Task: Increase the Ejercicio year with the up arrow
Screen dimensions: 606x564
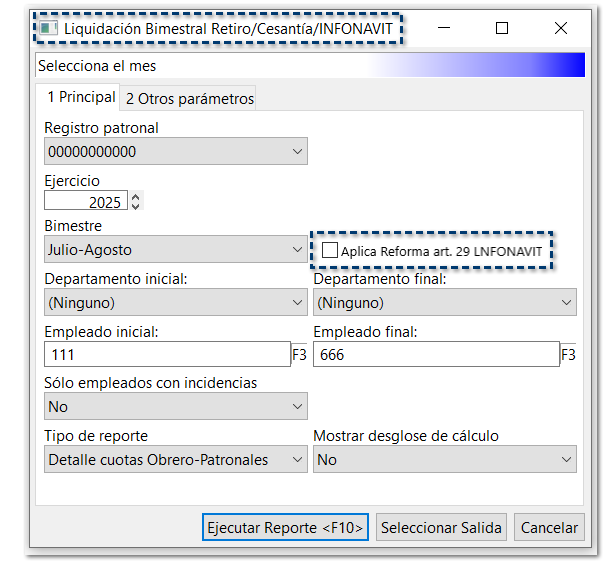Action: click(136, 197)
